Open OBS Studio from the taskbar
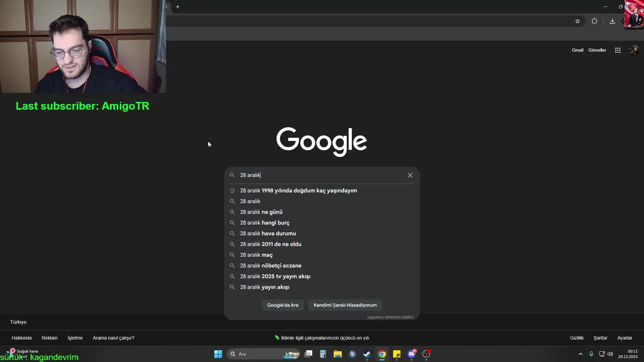The width and height of the screenshot is (644, 362). pyautogui.click(x=426, y=354)
